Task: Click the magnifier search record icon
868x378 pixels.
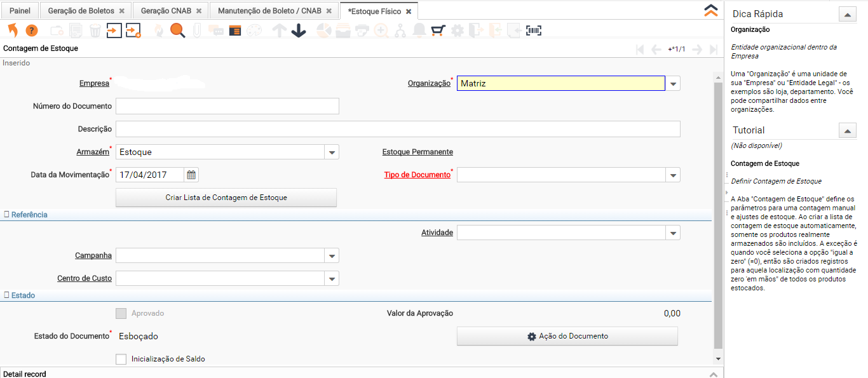Action: [x=177, y=30]
